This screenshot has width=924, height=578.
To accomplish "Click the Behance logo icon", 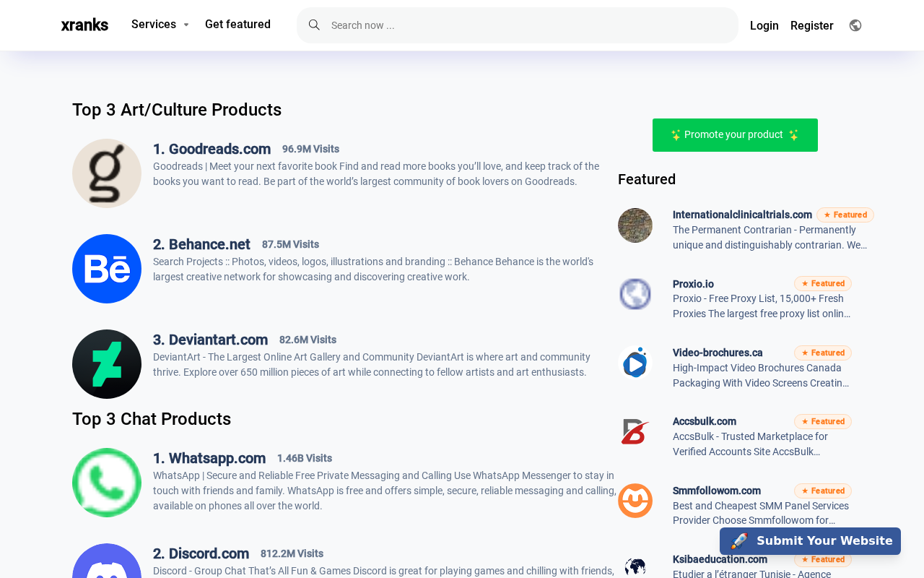I will coord(107,269).
